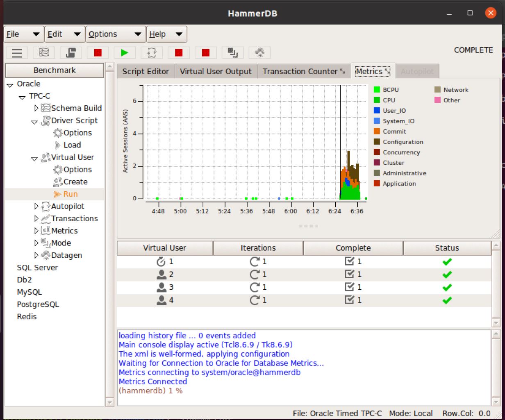
Task: Click the Mode toolbar icon
Action: [232, 52]
